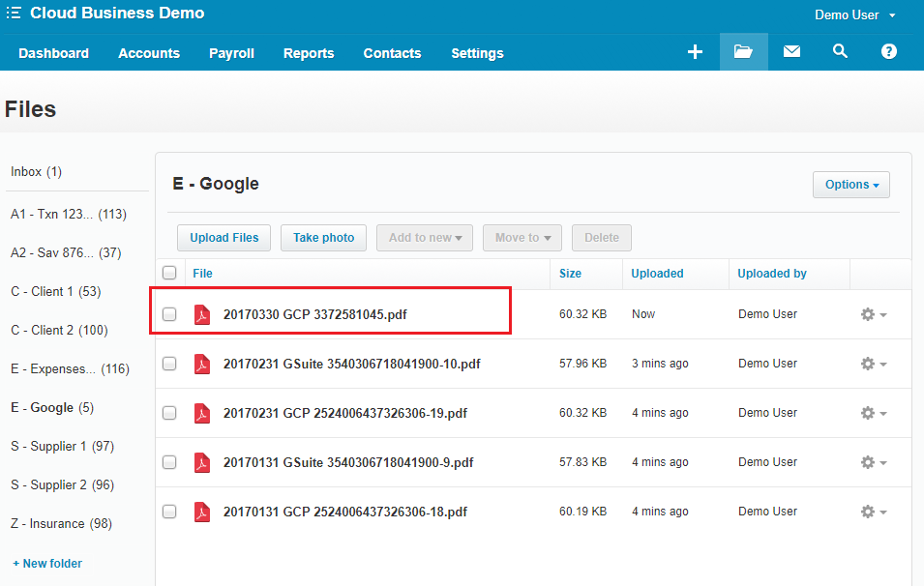Click the magnifier search icon
The image size is (924, 586).
point(841,51)
